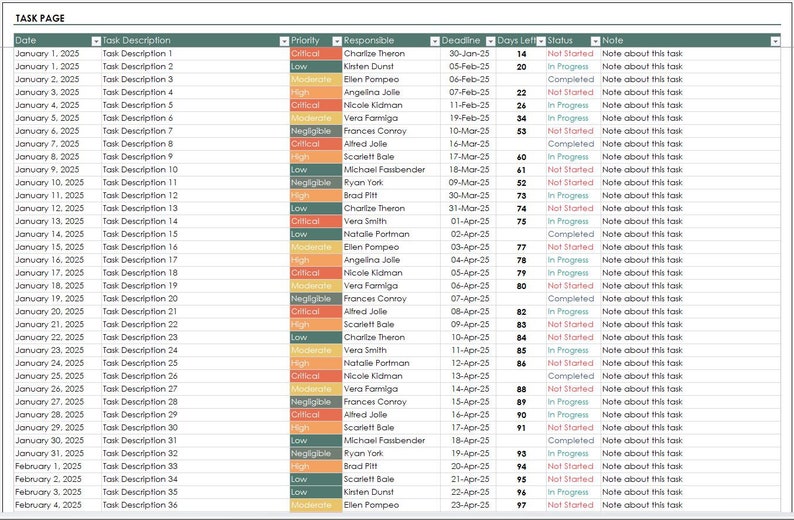The height and width of the screenshot is (520, 794).
Task: Click the TASK PAGE title
Action: click(40, 18)
